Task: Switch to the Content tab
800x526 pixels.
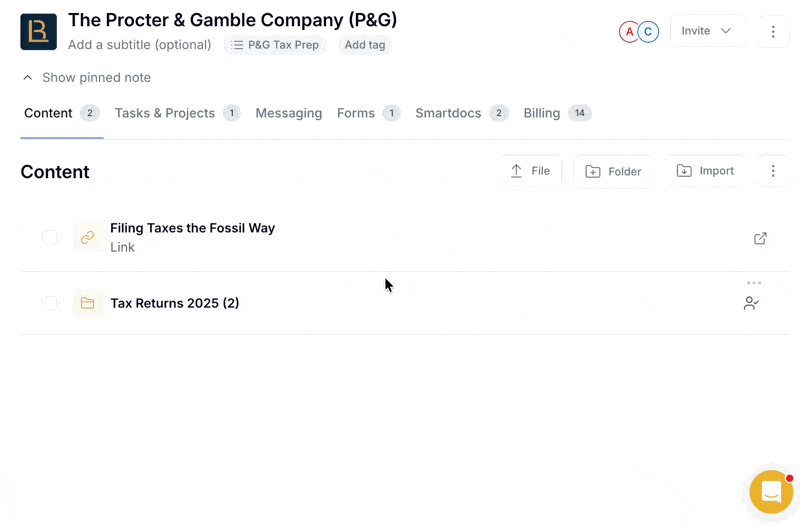Action: pyautogui.click(x=62, y=113)
